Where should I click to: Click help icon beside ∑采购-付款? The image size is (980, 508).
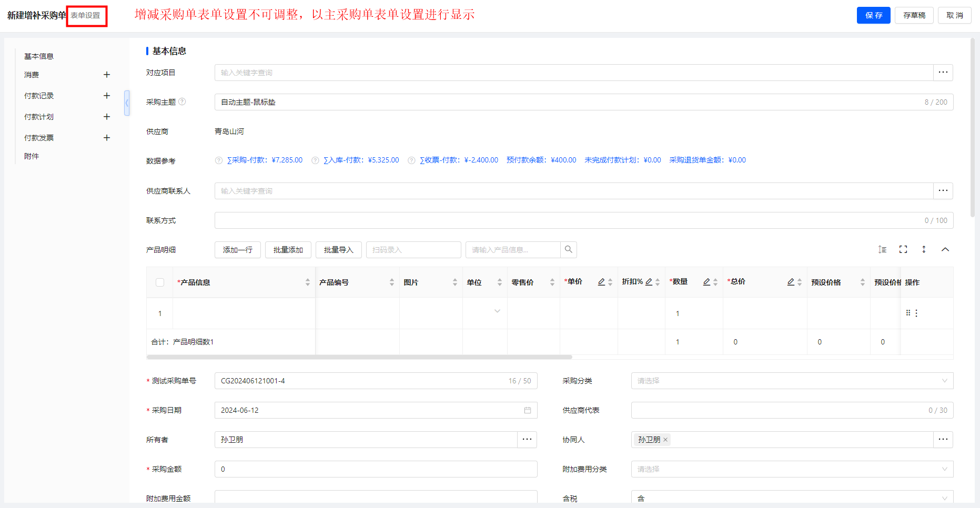click(x=219, y=160)
